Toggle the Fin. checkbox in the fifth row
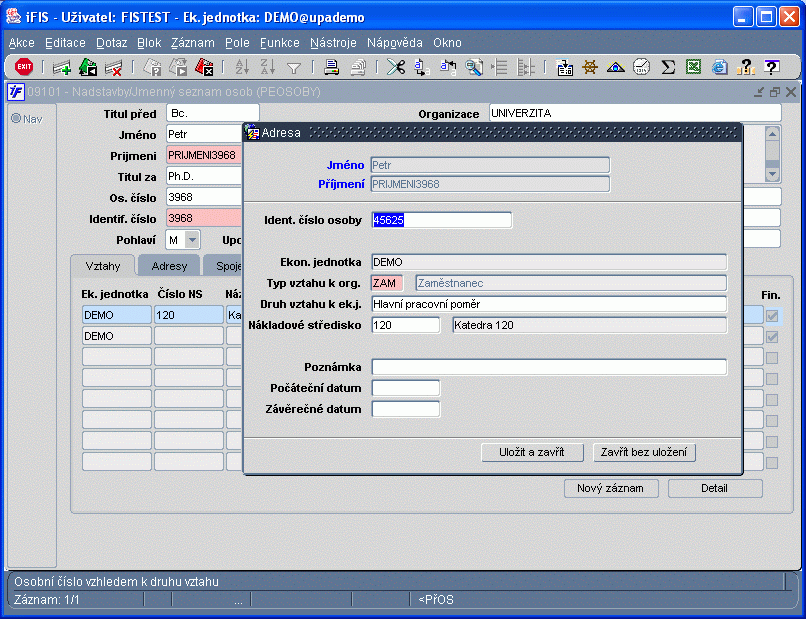 tap(772, 400)
